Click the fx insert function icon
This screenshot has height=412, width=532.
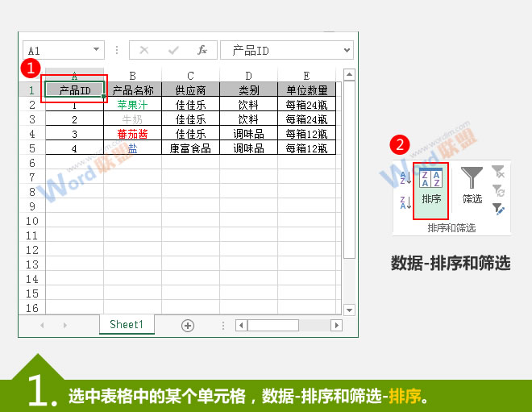[x=202, y=50]
